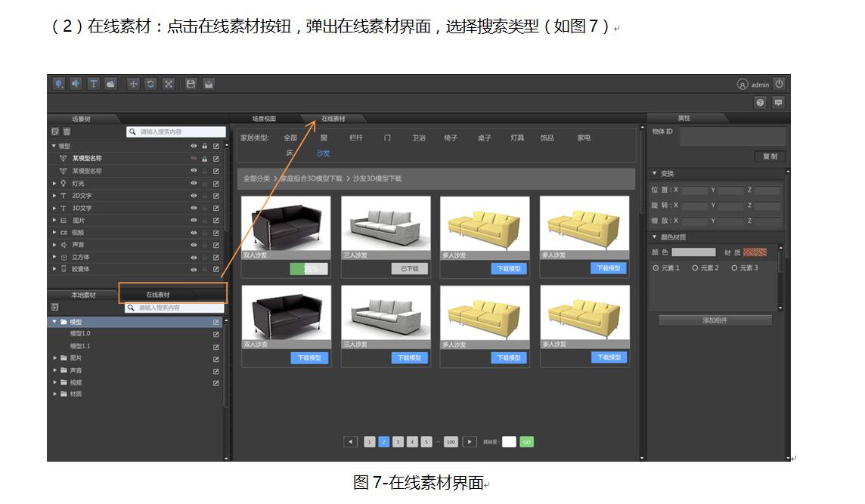Click the rotate/refresh tool icon

[x=151, y=84]
